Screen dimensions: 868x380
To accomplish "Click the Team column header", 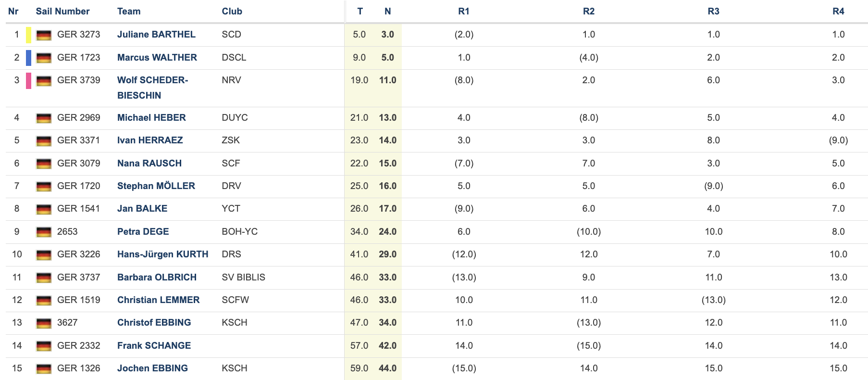I will tap(129, 12).
